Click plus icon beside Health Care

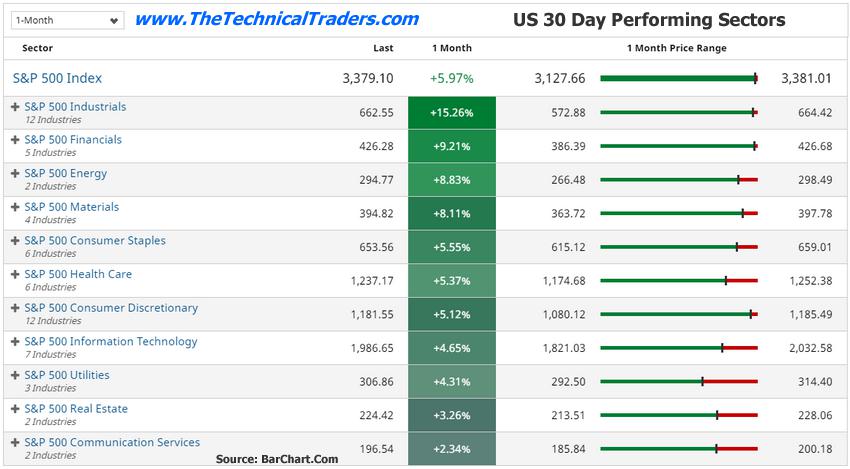pos(15,274)
